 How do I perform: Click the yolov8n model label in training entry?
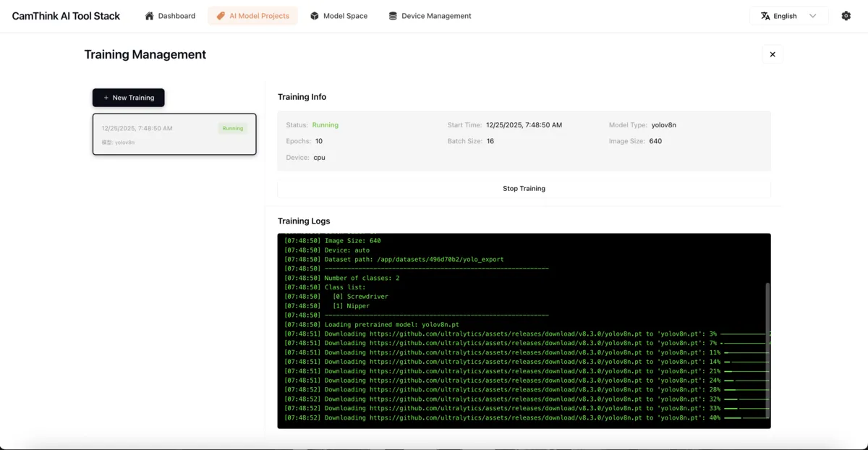point(118,143)
